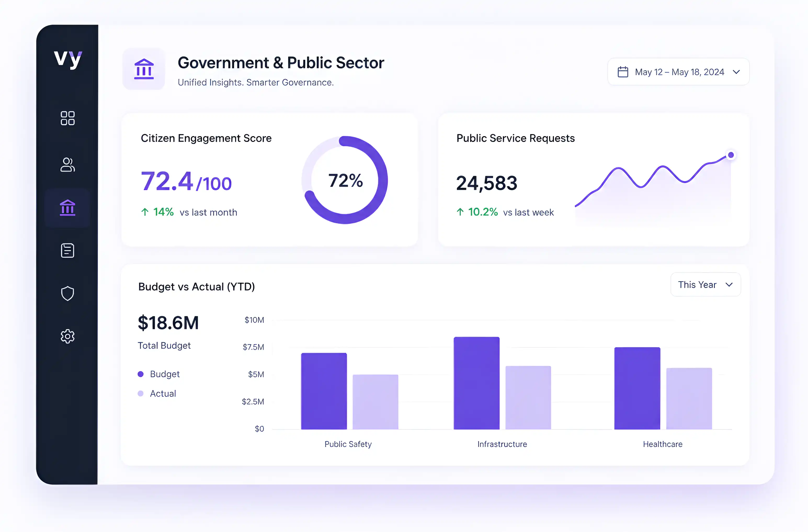The image size is (808, 532).
Task: Open the settings gear sidebar icon
Action: 67,336
